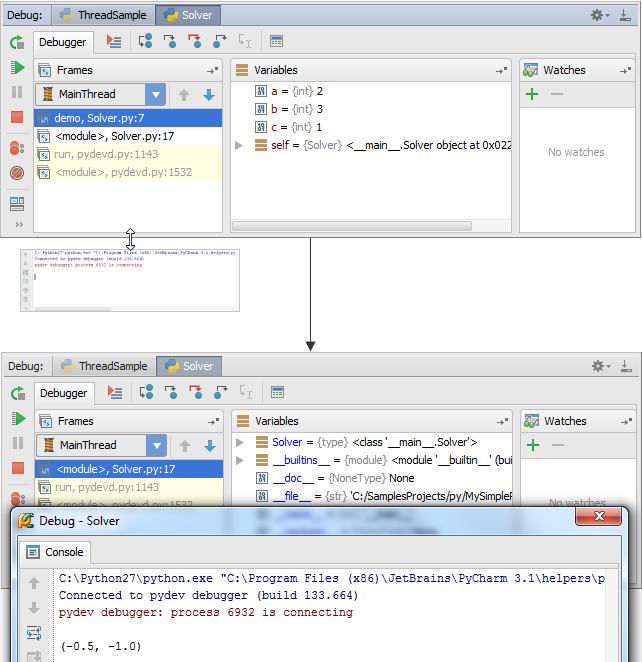Viewport: 642px width, 662px height.
Task: Select <module>, Solver.py:17 in lower Frames
Action: (x=129, y=469)
